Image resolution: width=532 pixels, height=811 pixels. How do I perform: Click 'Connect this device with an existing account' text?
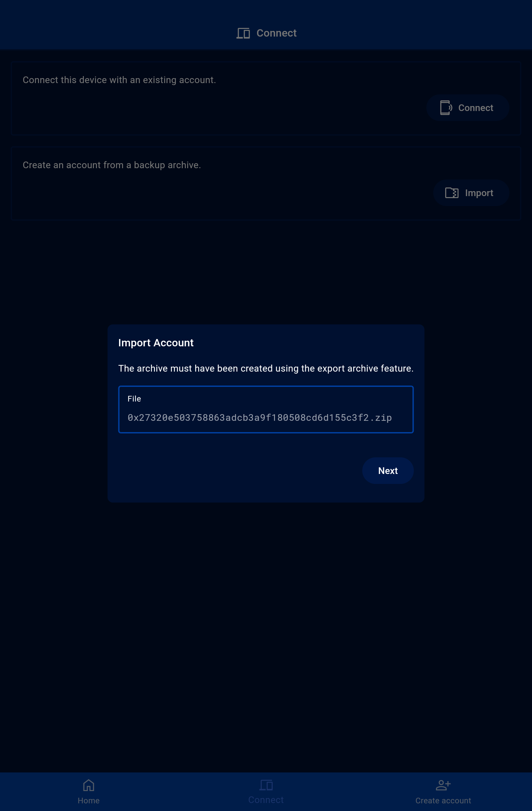[119, 80]
